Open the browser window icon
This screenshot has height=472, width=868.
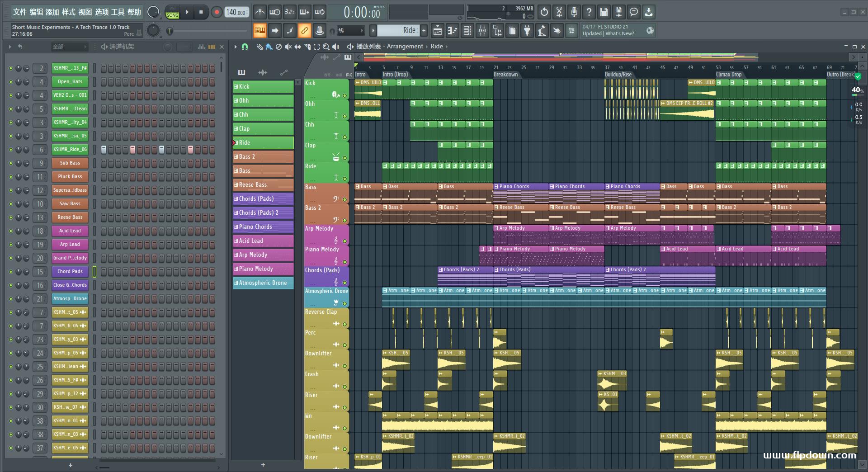[497, 31]
